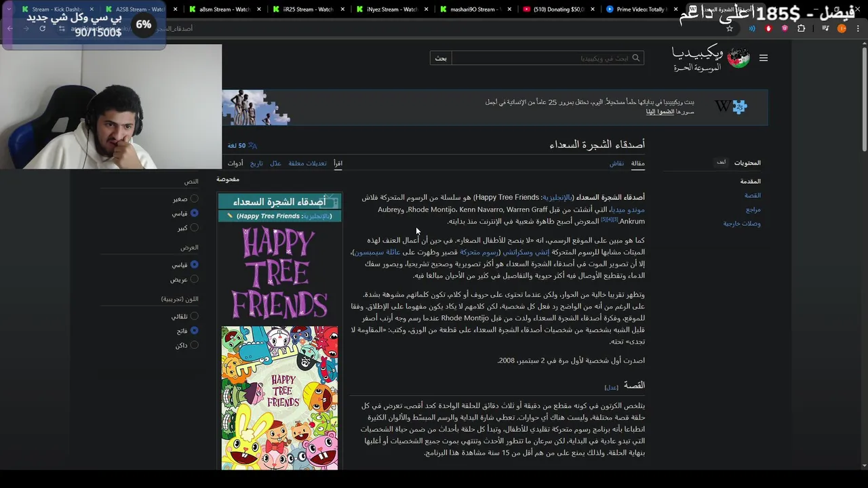The height and width of the screenshot is (488, 868).
Task: Open the رسوم متحركة link
Action: point(479,252)
